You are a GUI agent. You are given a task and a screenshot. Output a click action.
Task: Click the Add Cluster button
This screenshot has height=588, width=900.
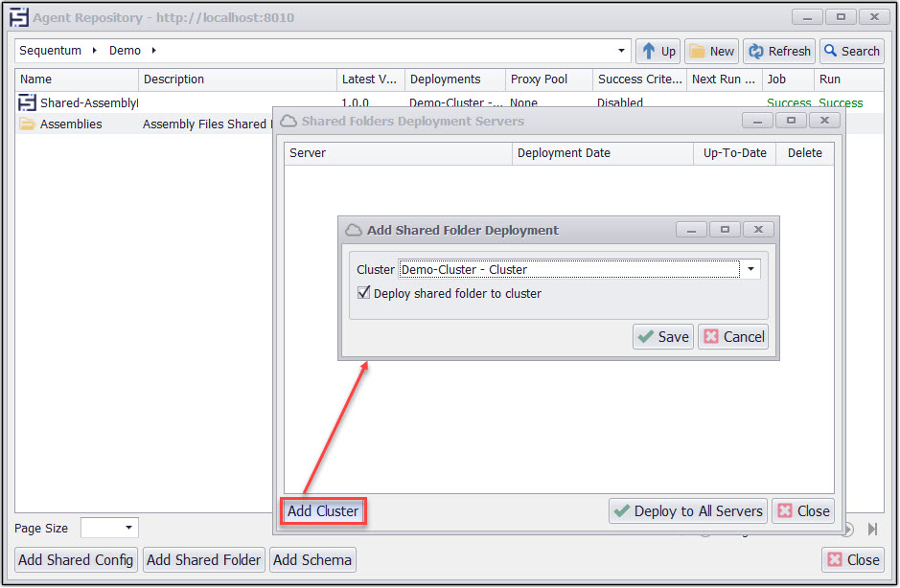(x=322, y=511)
